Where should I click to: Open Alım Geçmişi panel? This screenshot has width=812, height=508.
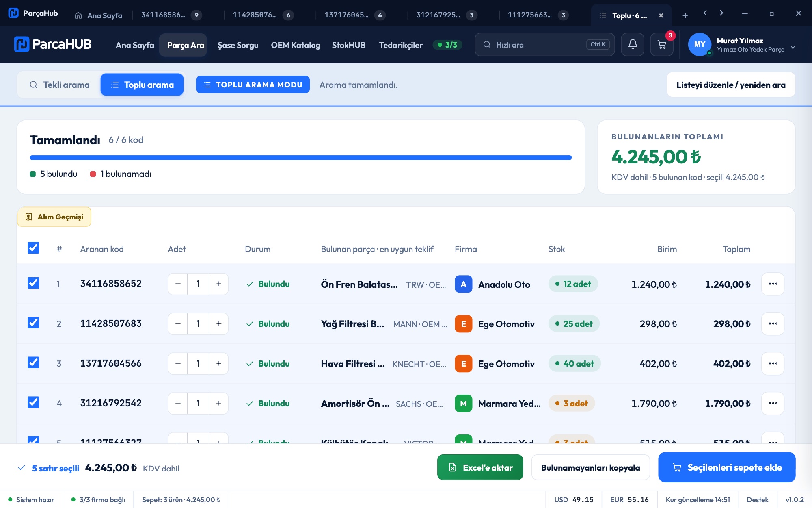tap(54, 217)
